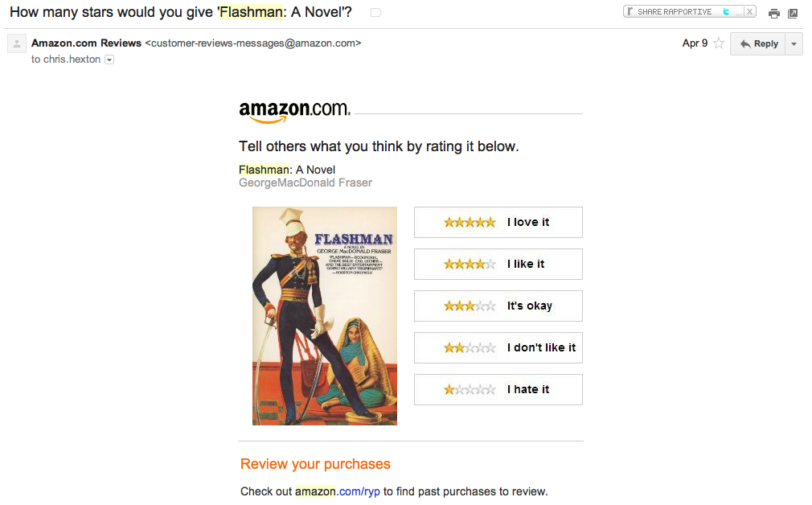Click the Flashman book cover image
The height and width of the screenshot is (505, 812).
click(x=324, y=315)
